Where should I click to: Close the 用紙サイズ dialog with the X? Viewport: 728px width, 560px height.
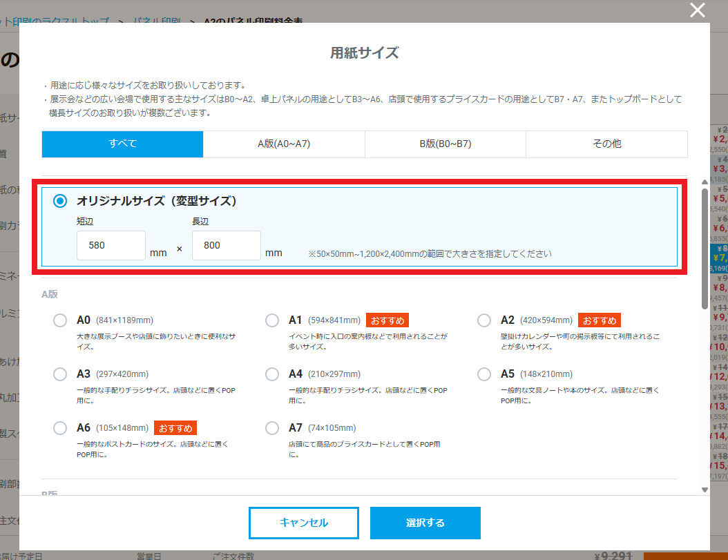(x=697, y=10)
